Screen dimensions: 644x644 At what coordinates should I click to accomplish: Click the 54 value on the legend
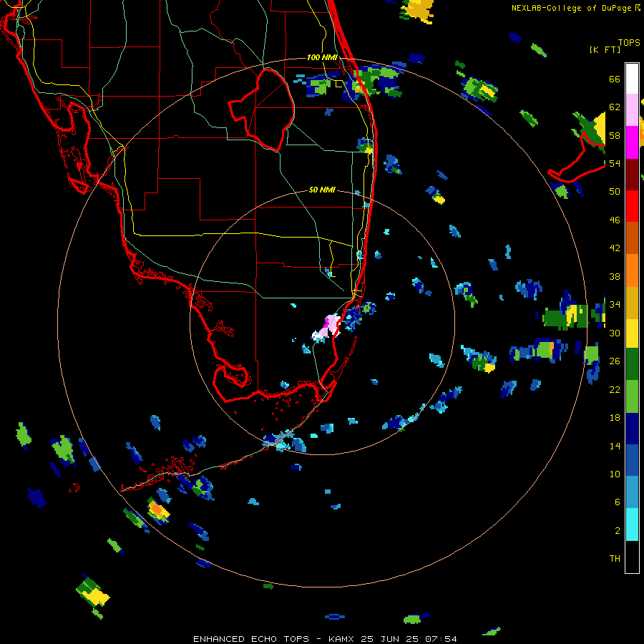tap(615, 163)
